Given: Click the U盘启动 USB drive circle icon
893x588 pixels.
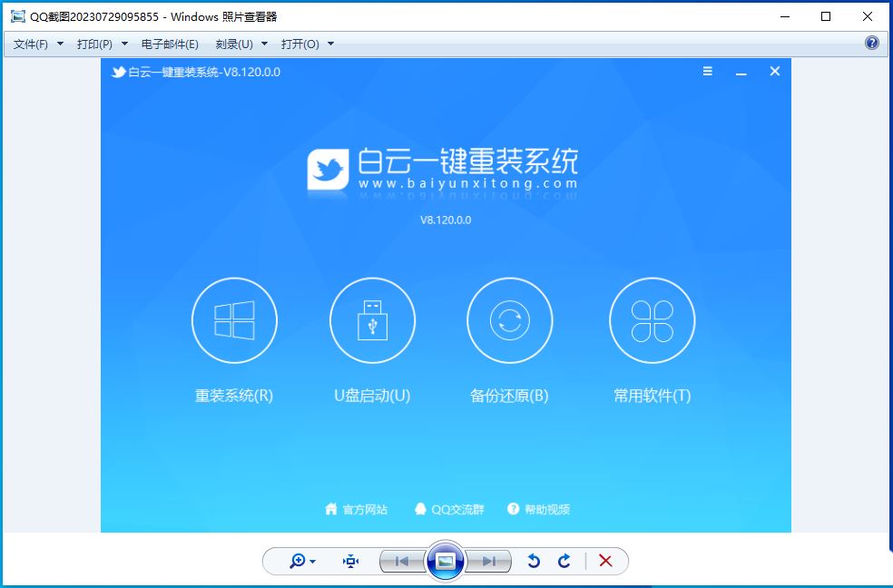Looking at the screenshot, I should tap(372, 320).
